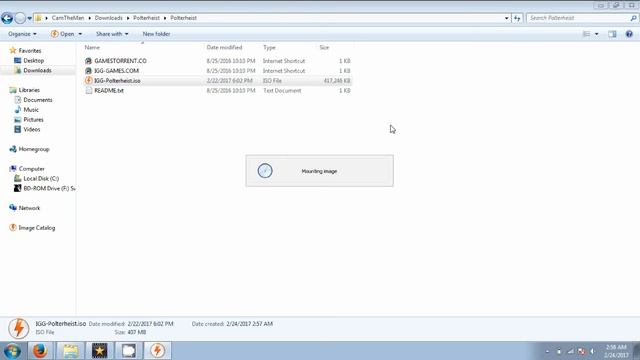Sort by the Size column header

(x=324, y=47)
